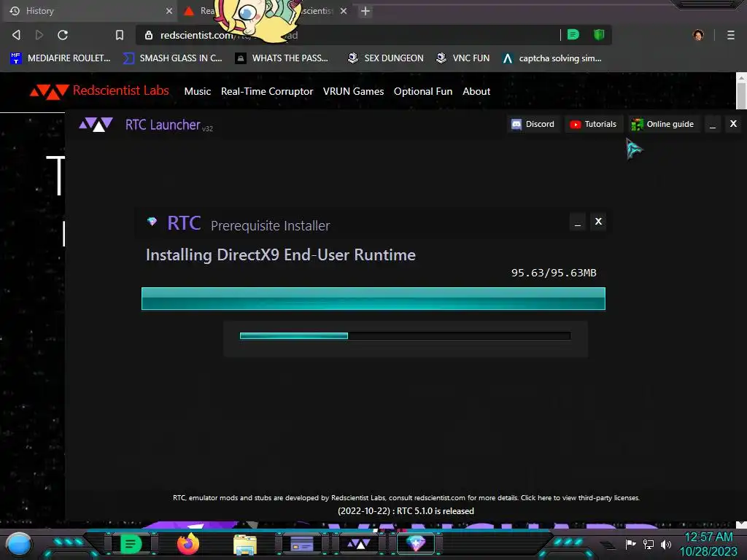Screen dimensions: 747x560
Task: Open the card window taskbar icon
Action: click(301, 544)
